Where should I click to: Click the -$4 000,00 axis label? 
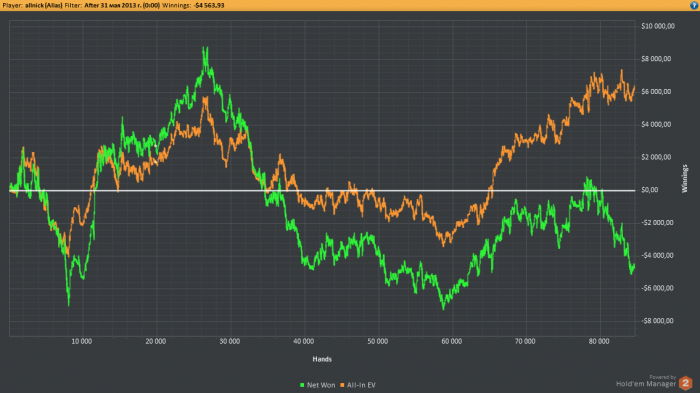point(657,255)
